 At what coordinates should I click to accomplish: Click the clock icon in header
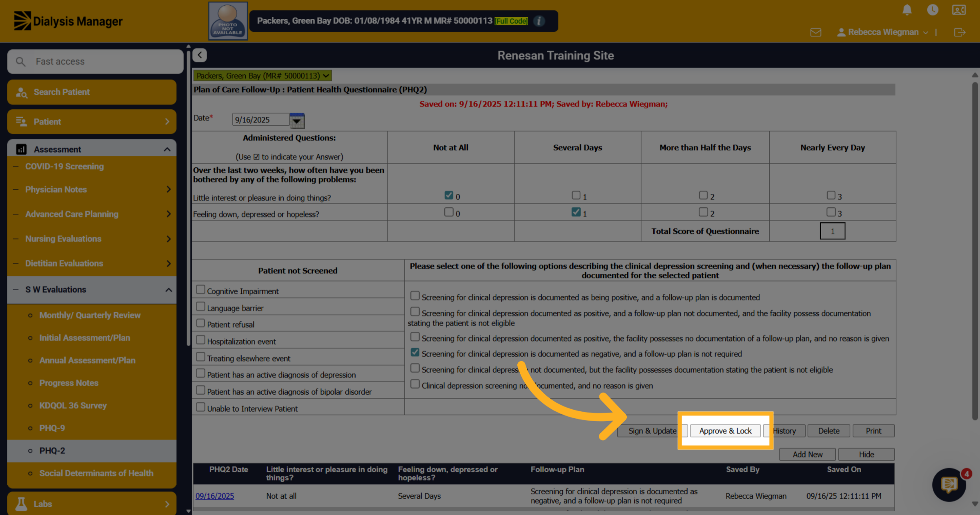pyautogui.click(x=933, y=10)
